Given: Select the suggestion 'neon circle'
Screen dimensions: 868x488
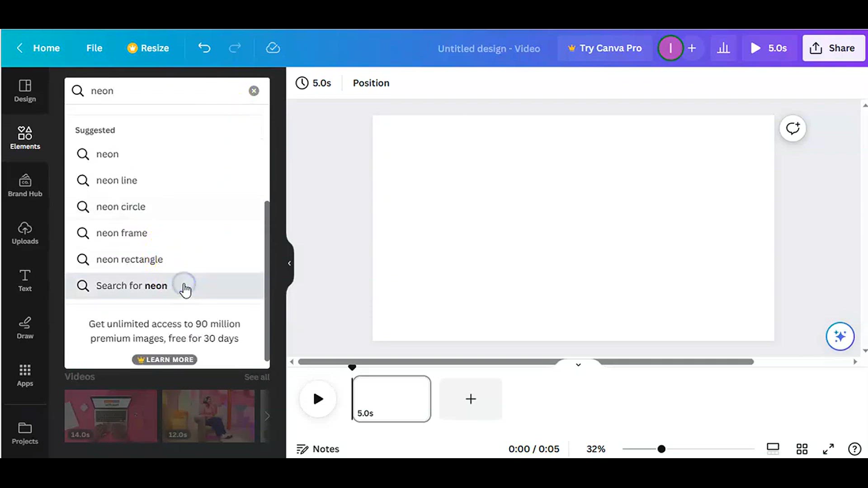Looking at the screenshot, I should 165,206.
